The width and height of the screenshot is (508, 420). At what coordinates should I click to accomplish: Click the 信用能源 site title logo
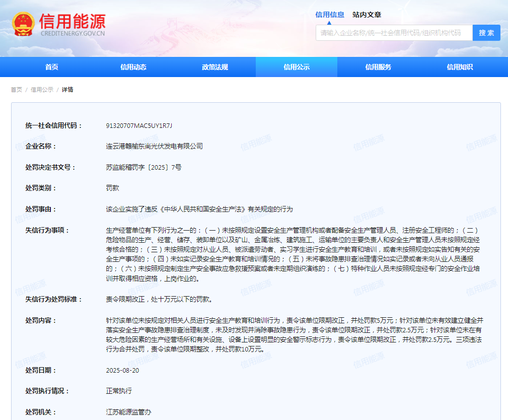pos(72,24)
